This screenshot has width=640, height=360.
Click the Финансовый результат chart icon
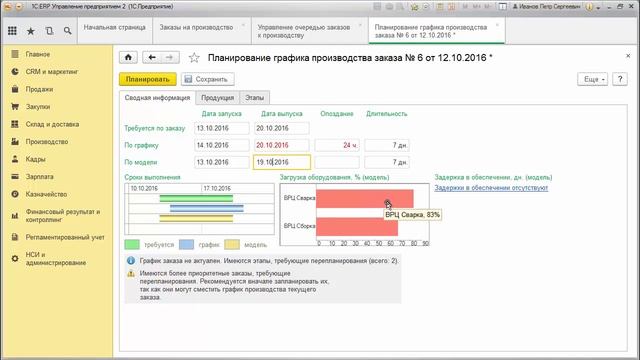tap(15, 216)
